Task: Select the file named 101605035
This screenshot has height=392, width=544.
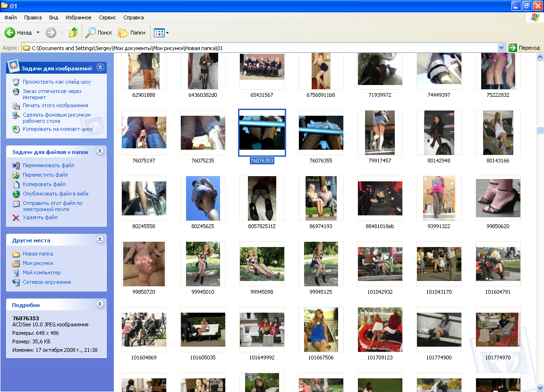Action: 203,333
